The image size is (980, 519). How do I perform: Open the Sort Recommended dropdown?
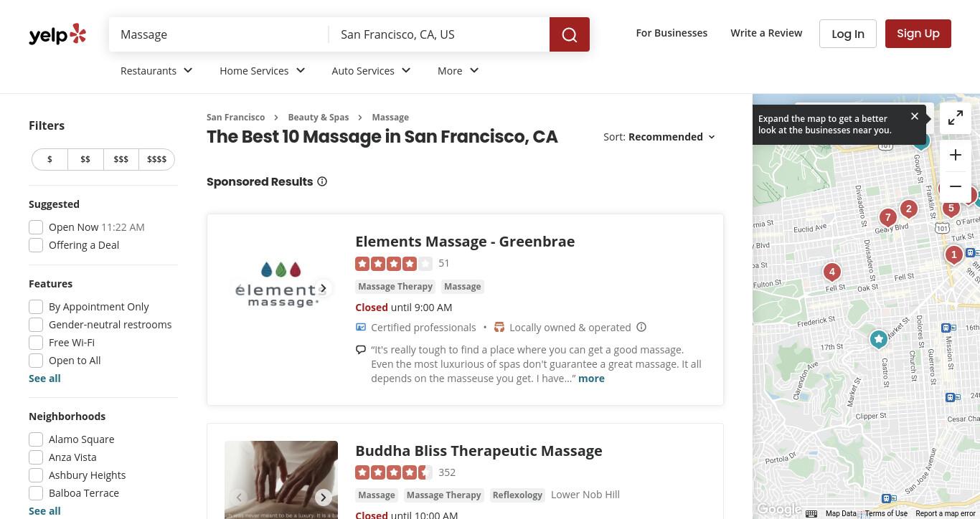pyautogui.click(x=660, y=137)
